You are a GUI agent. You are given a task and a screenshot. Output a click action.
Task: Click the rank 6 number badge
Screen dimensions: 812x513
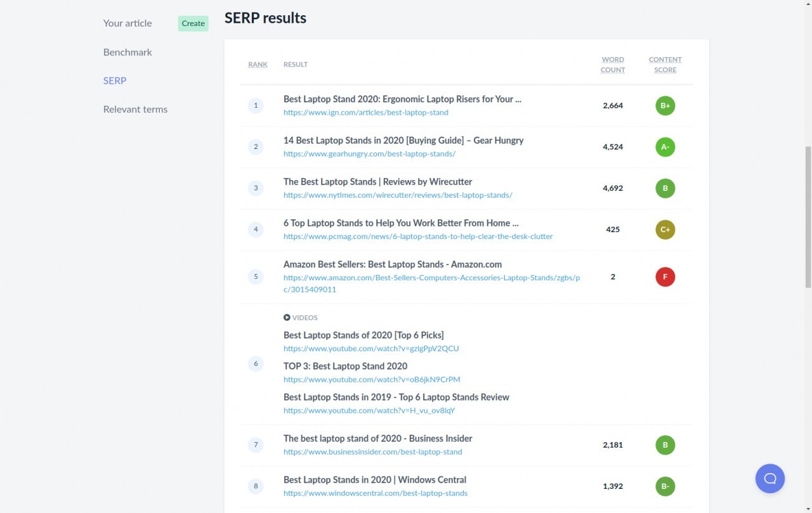(x=256, y=363)
